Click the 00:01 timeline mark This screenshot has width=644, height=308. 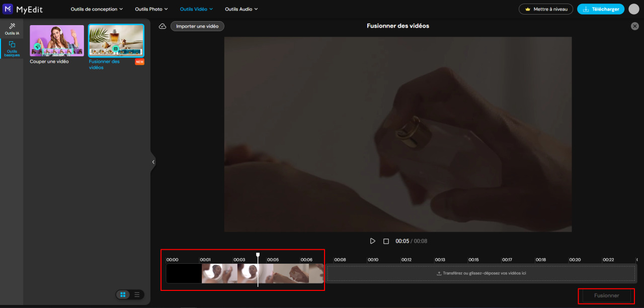click(205, 260)
